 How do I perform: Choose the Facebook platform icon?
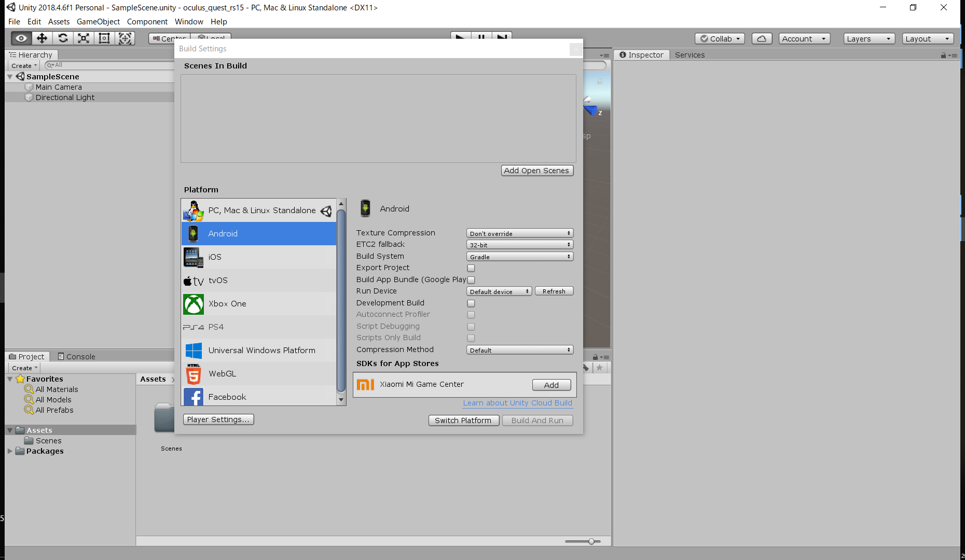[x=193, y=397]
